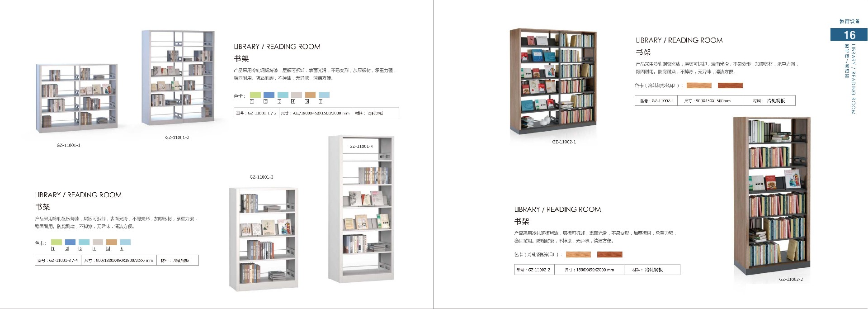Choose the dark blue swatch in GZ-11001-1/2 color card

click(x=269, y=95)
